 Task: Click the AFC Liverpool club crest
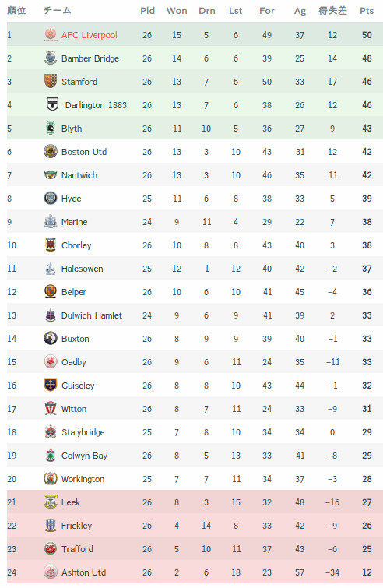(51, 35)
